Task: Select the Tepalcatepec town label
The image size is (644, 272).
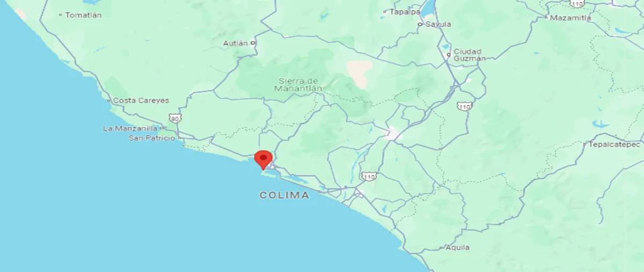Action: [615, 145]
